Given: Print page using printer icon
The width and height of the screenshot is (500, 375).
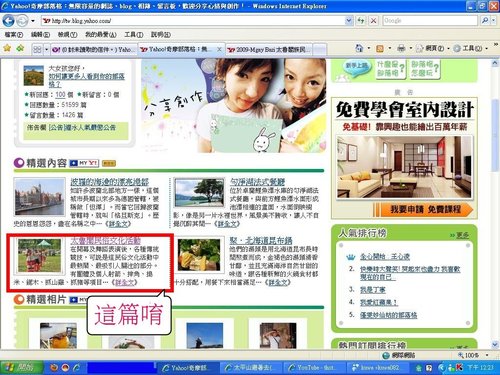Looking at the screenshot, I should coord(401,49).
